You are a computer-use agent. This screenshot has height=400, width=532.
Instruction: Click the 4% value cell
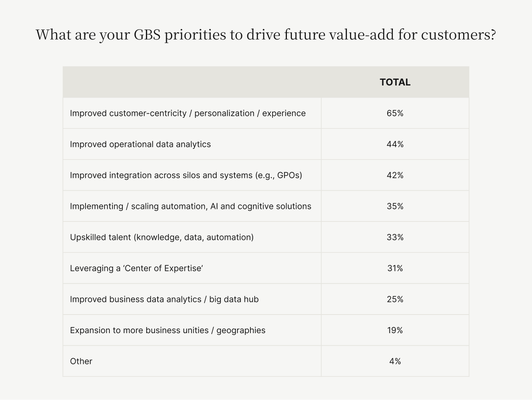tap(395, 361)
